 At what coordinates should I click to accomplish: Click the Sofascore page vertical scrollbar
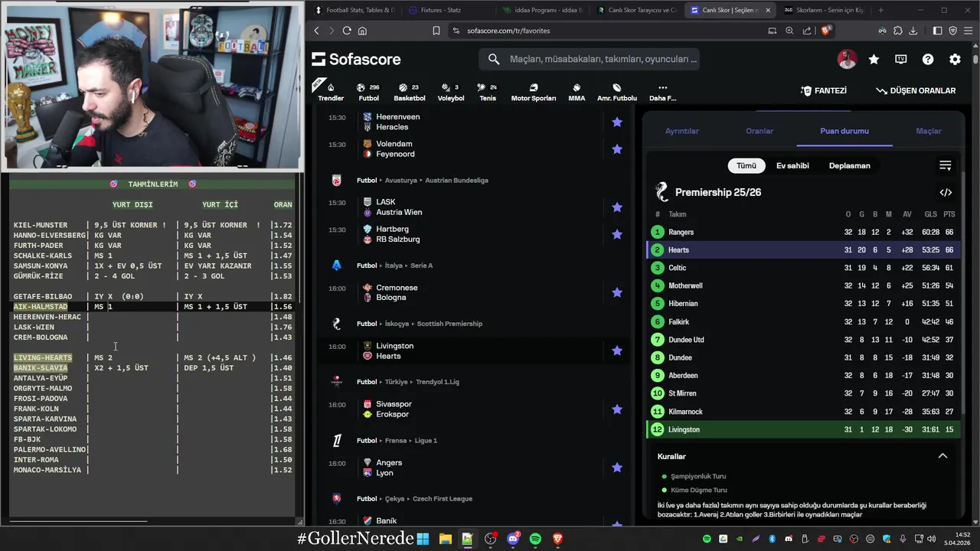(975, 58)
